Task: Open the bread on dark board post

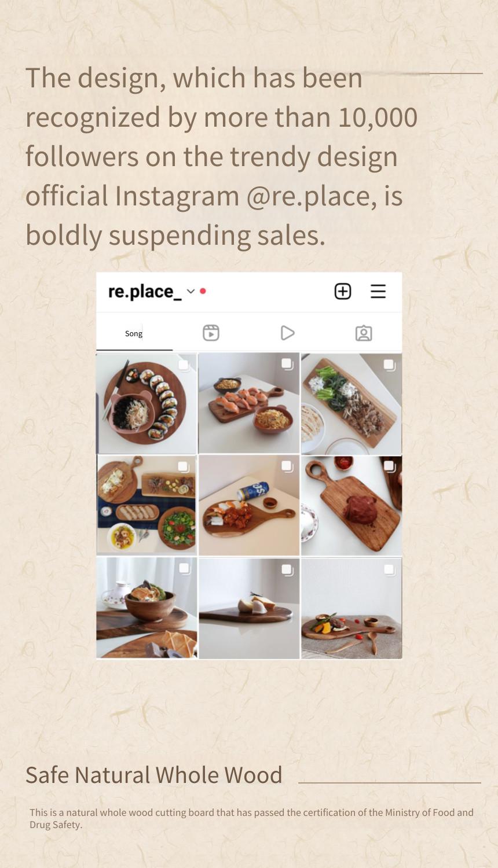Action: pos(249,608)
